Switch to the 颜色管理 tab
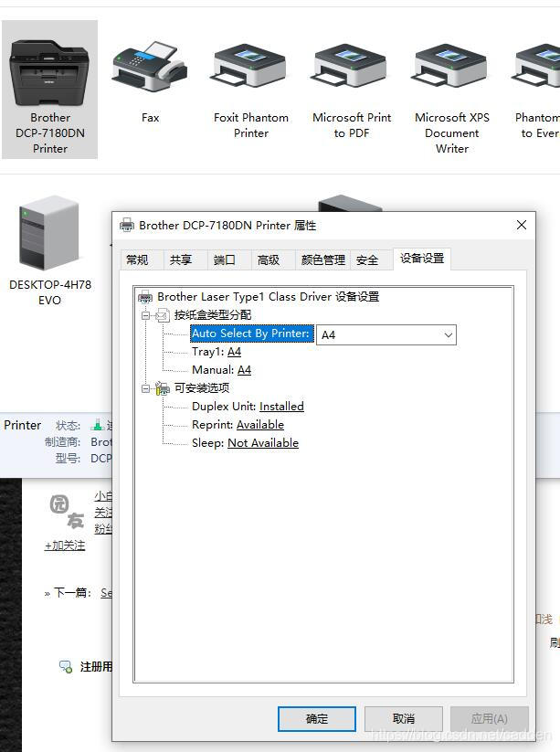This screenshot has height=752, width=560. [x=323, y=259]
